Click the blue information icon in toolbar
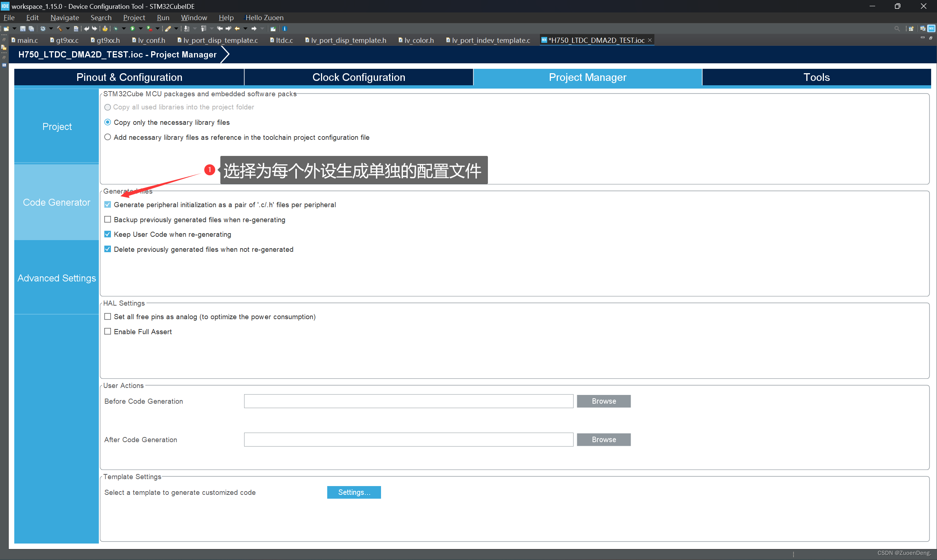This screenshot has height=560, width=937. pyautogui.click(x=285, y=29)
